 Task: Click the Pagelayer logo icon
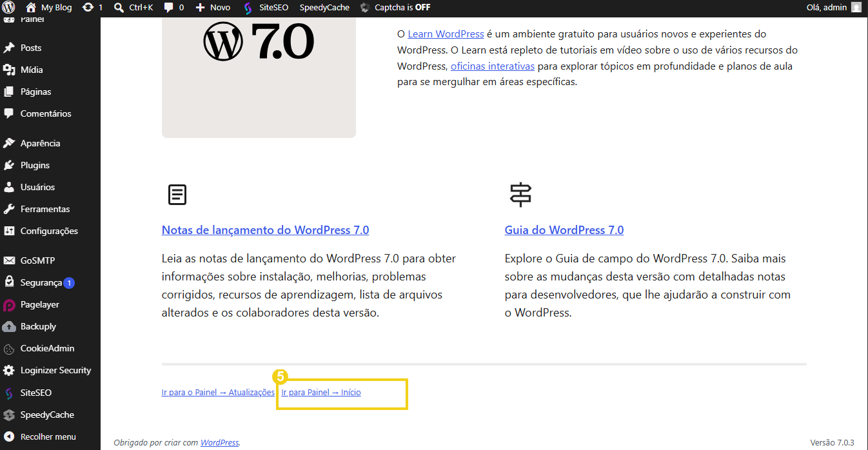(9, 304)
